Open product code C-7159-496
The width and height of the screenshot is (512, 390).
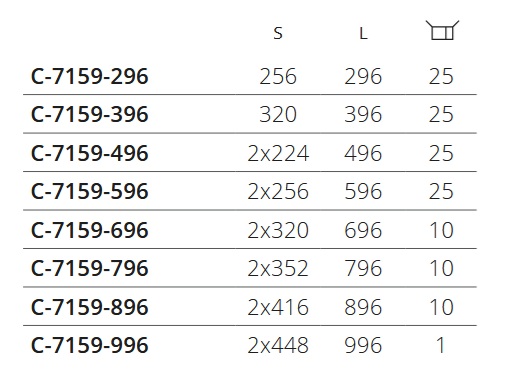click(89, 153)
